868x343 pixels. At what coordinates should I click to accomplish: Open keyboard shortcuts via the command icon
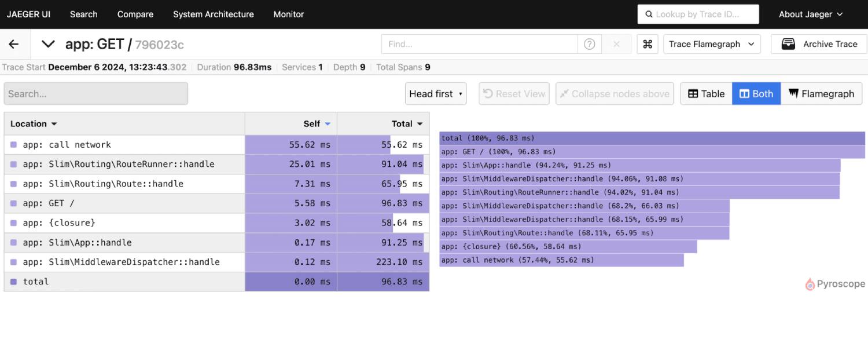(648, 43)
